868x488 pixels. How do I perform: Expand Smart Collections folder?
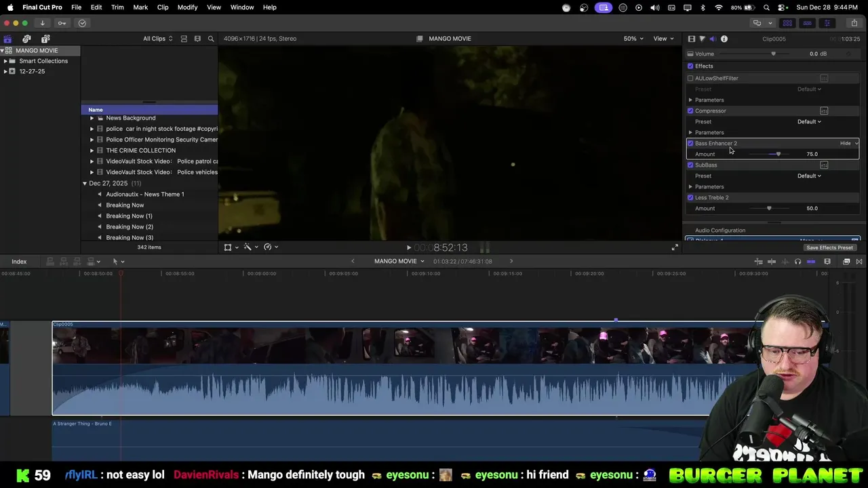click(5, 61)
